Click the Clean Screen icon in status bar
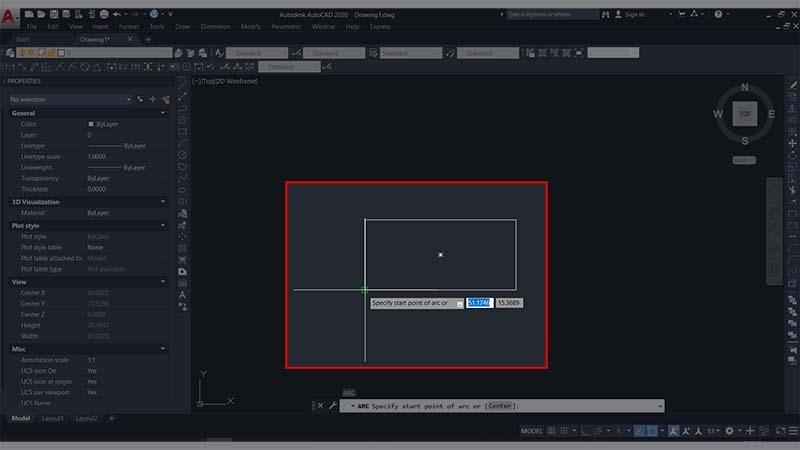Image resolution: width=800 pixels, height=450 pixels. [x=781, y=431]
